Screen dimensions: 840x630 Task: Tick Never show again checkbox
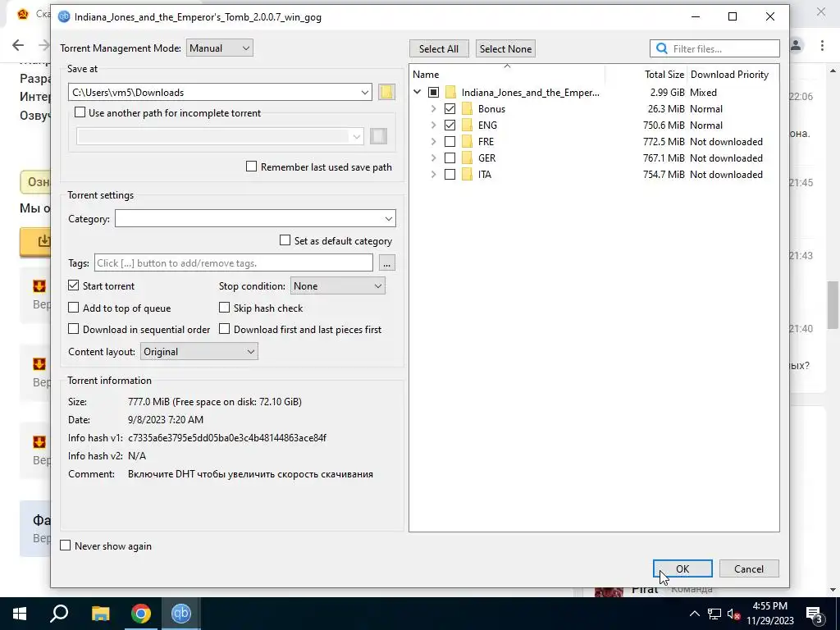66,546
